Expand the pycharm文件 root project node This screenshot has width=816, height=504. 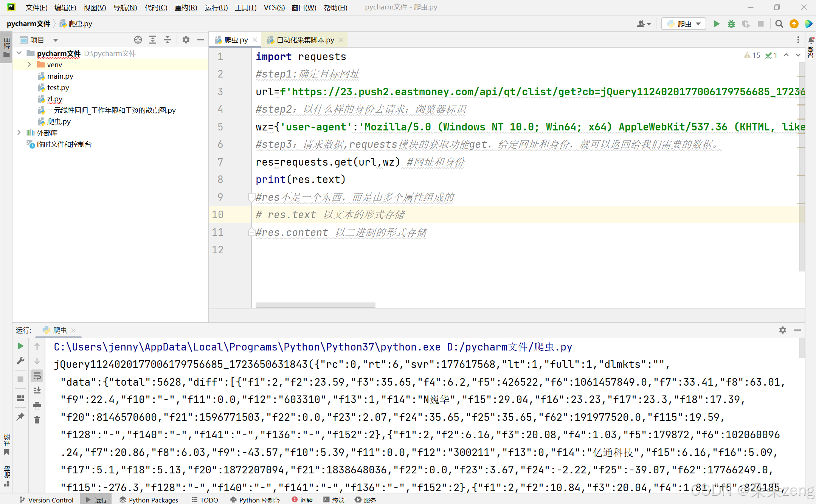tap(21, 53)
